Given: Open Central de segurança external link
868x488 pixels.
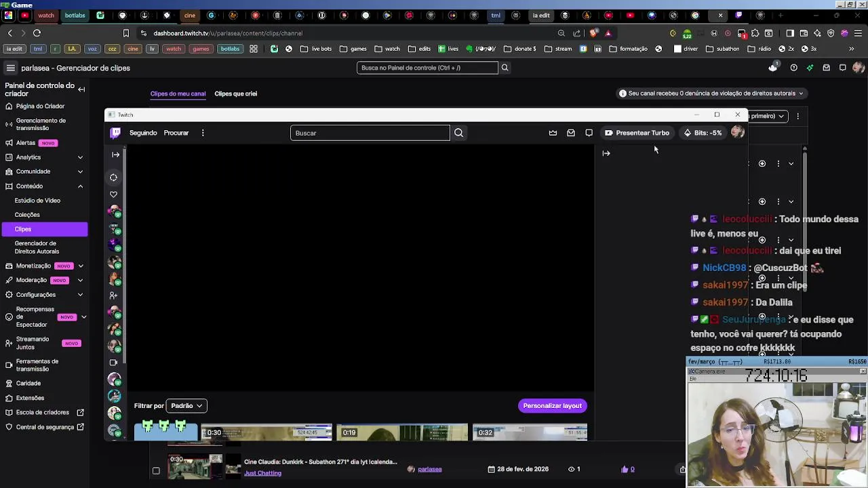Looking at the screenshot, I should pyautogui.click(x=45, y=427).
